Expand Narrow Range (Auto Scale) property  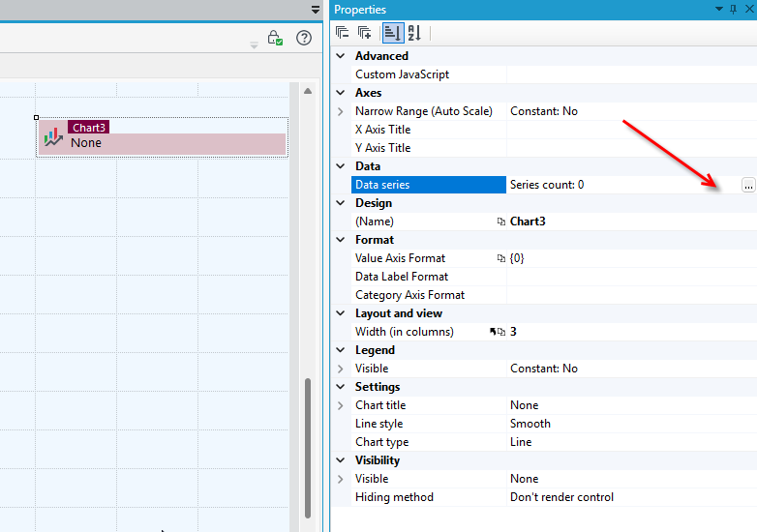341,111
